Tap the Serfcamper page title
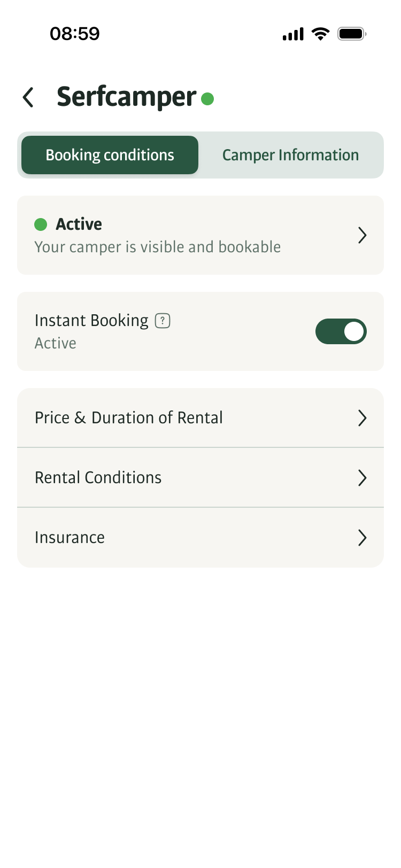This screenshot has height=868, width=401. (x=127, y=97)
